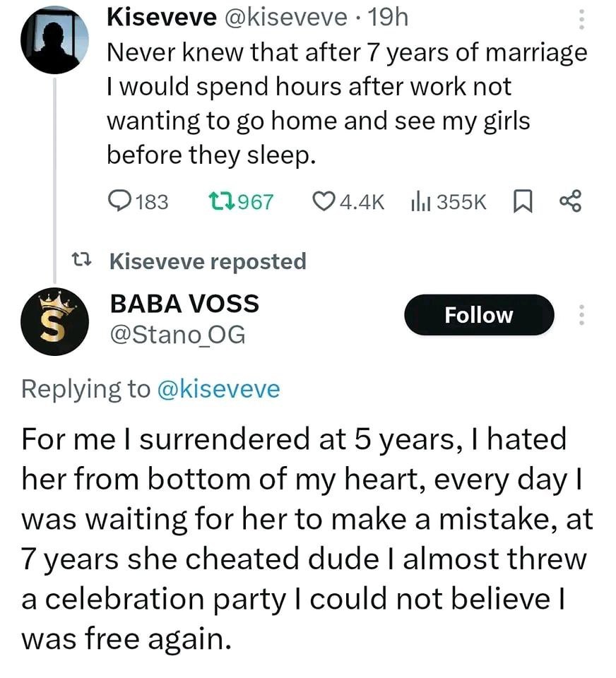This screenshot has width=616, height=678.
Task: Click the BABA VOSS display name
Action: pos(184,304)
